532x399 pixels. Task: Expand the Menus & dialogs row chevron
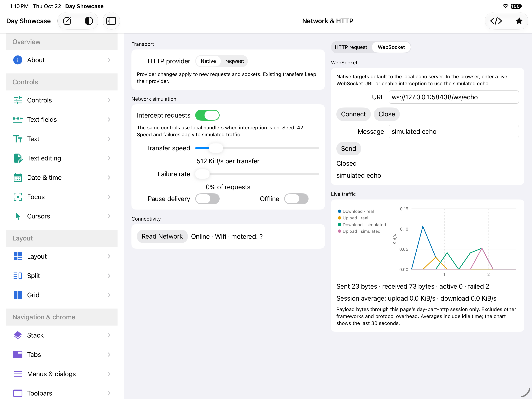click(x=109, y=374)
